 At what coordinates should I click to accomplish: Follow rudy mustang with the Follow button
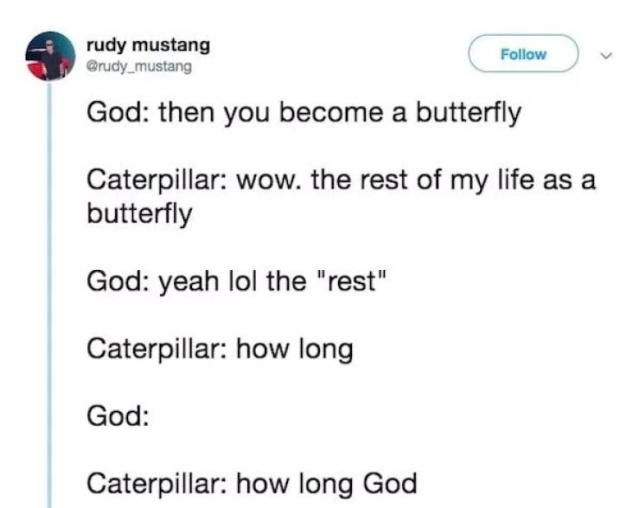point(523,54)
